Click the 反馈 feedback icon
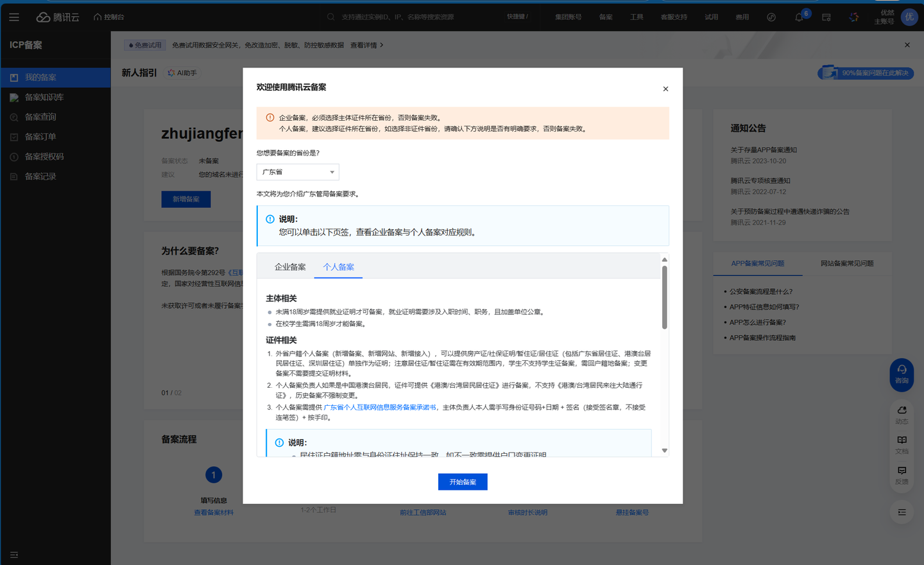This screenshot has height=565, width=924. [902, 475]
